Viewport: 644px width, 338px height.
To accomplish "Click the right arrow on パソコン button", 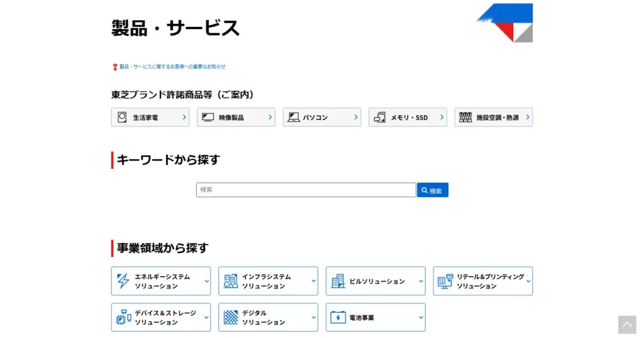I will (356, 117).
